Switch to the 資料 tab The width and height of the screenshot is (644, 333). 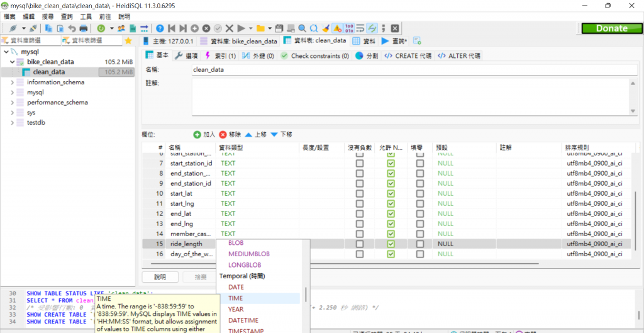coord(364,41)
